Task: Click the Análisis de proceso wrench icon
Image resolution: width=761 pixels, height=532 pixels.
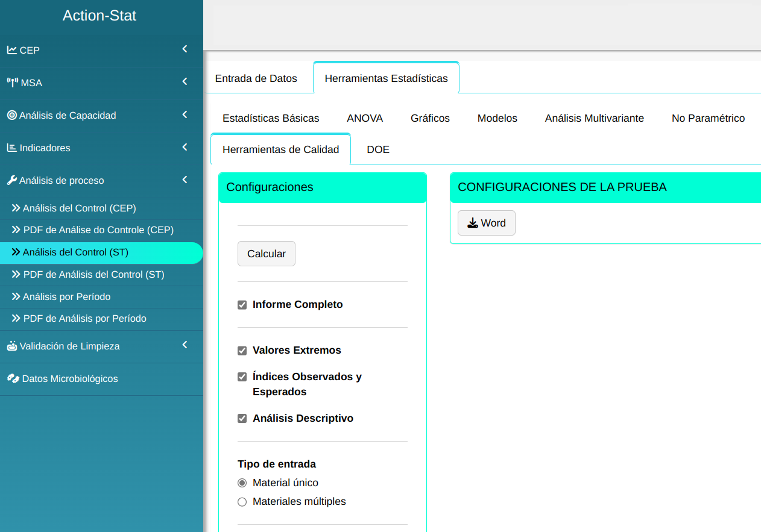Action: (12, 180)
